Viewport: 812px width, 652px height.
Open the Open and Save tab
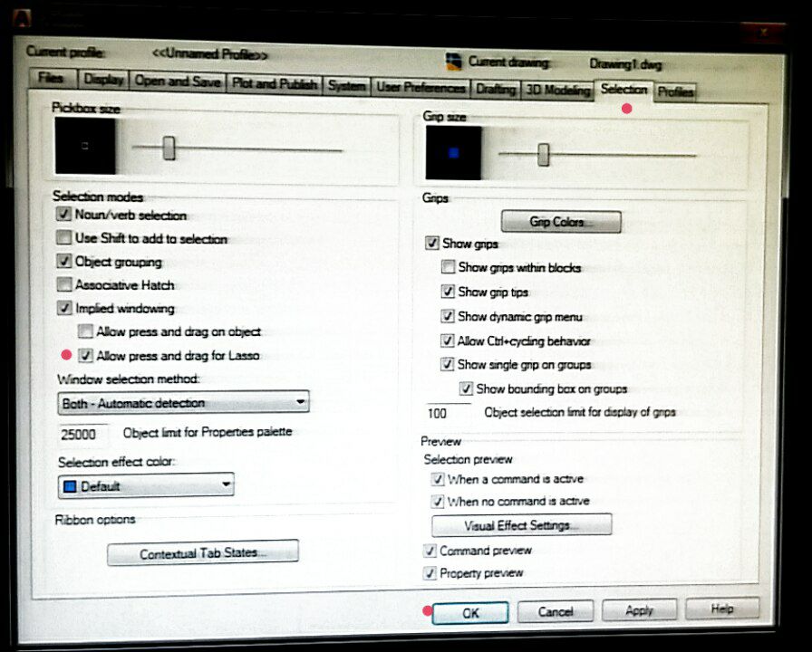178,81
